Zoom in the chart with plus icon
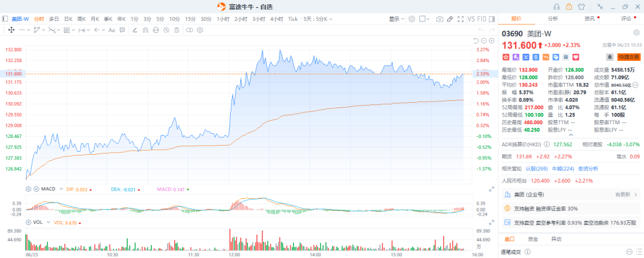Image resolution: width=644 pixels, height=258 pixels. (491, 41)
